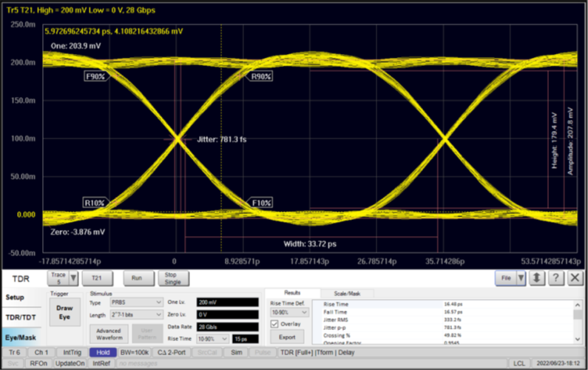Click the Draw Eye button
588x370 pixels.
pos(64,312)
